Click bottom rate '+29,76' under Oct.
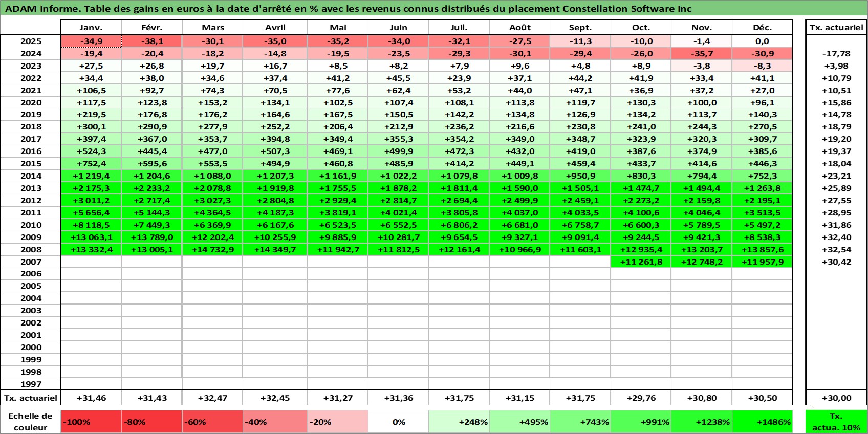 coord(641,398)
